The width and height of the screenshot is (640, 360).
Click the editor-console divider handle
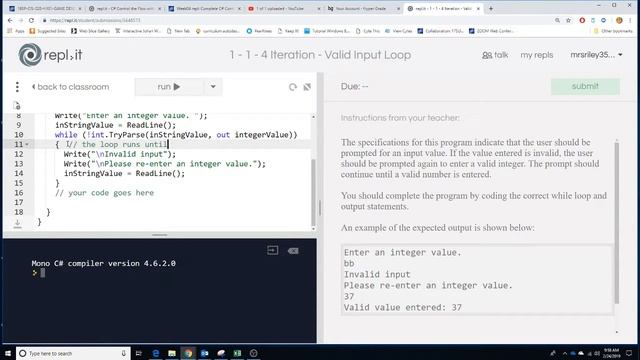(x=159, y=235)
